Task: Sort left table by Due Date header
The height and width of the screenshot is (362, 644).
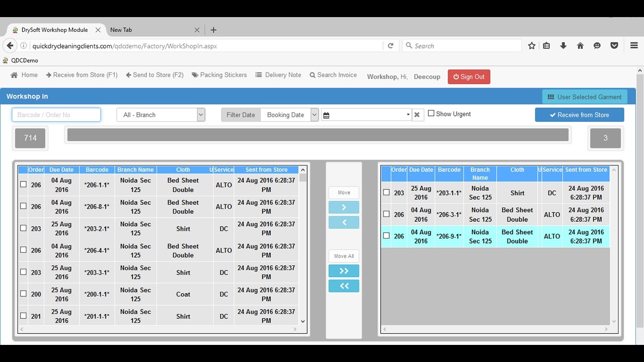Action: click(x=61, y=170)
